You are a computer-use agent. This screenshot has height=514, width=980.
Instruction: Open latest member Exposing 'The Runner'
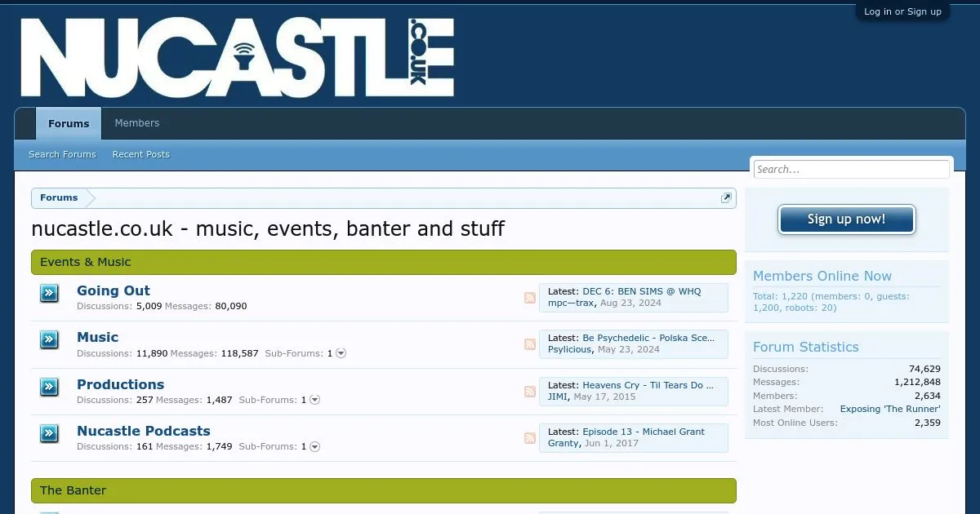(x=890, y=409)
